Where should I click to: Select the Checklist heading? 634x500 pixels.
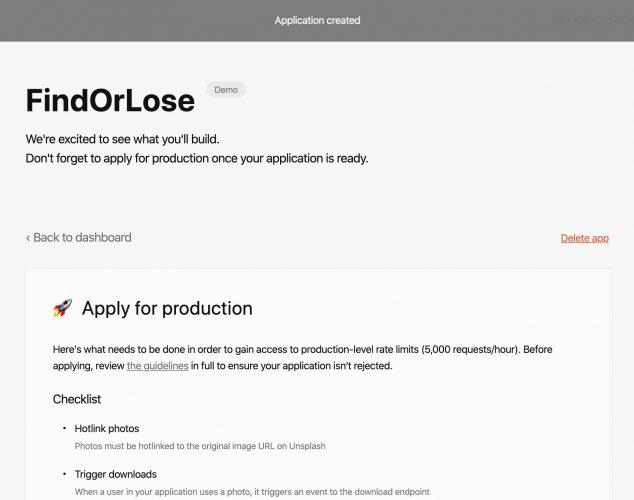coord(77,399)
